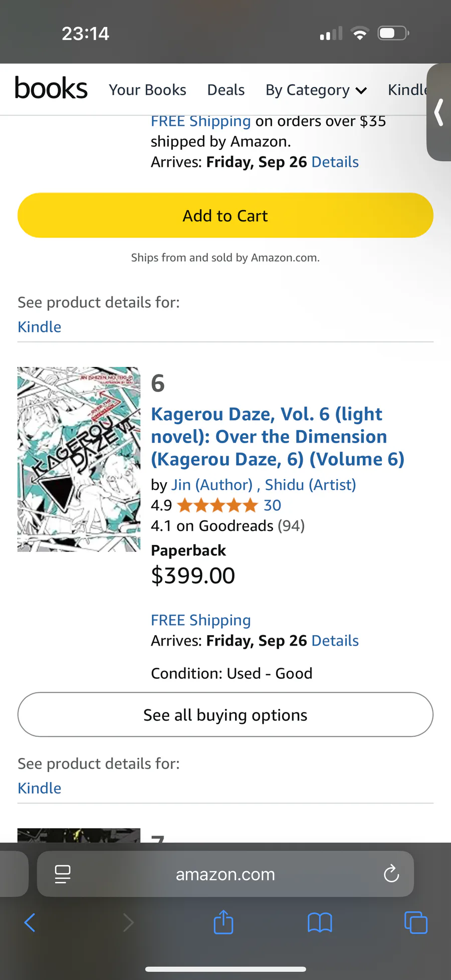Expand the By Category dropdown
The width and height of the screenshot is (451, 980).
click(x=316, y=90)
